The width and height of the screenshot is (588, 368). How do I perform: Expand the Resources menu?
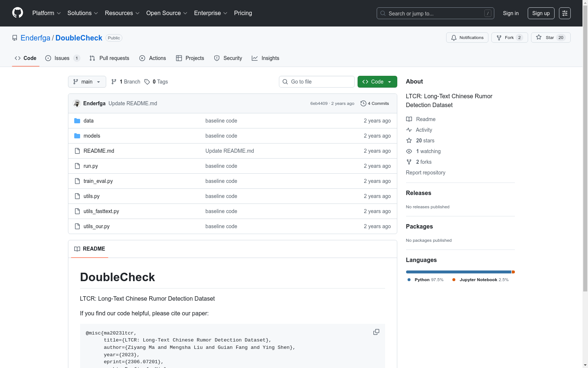tap(122, 13)
